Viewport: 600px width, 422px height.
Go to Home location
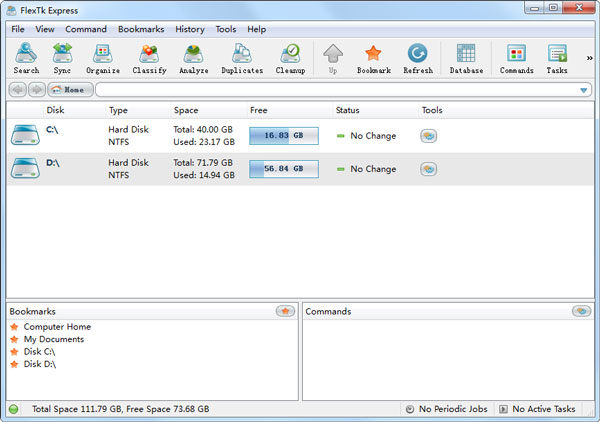pyautogui.click(x=70, y=90)
